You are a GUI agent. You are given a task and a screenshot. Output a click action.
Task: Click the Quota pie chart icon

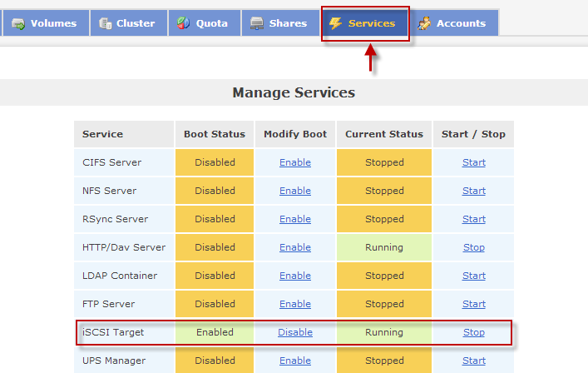point(183,23)
